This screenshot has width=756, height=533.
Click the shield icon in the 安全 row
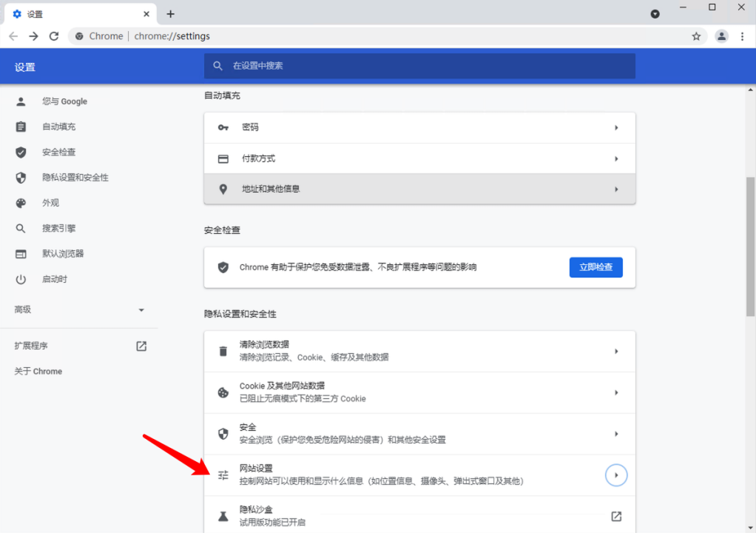tap(223, 434)
